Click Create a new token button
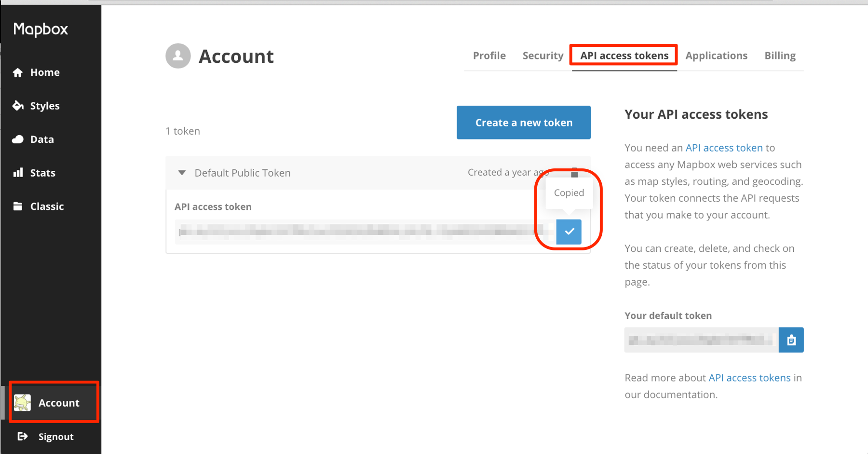 pyautogui.click(x=523, y=123)
